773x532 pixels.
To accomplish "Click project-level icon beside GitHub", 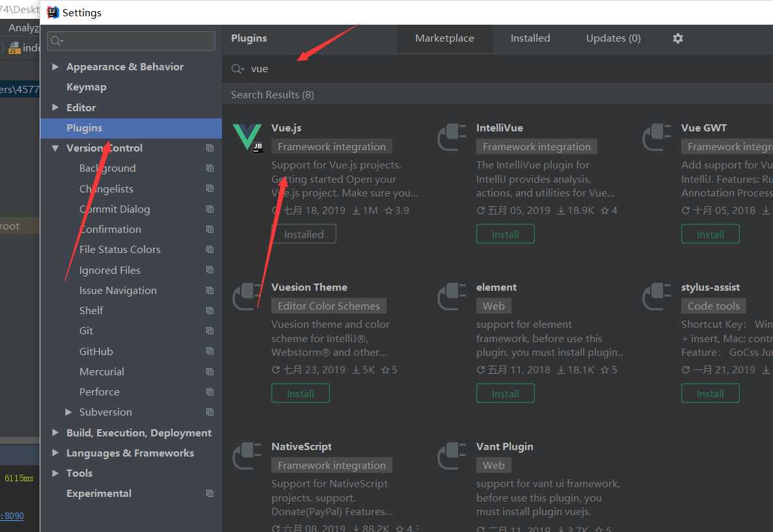I will [x=210, y=351].
